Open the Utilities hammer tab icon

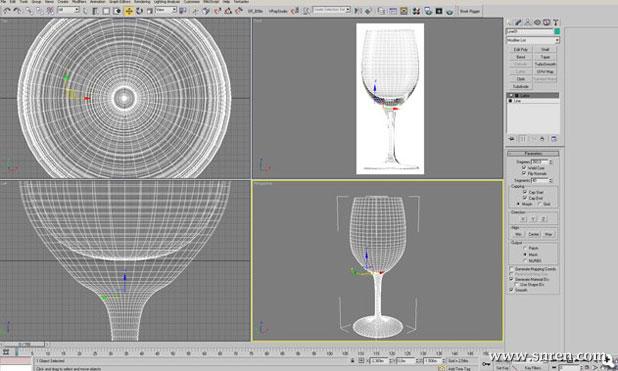(x=556, y=22)
